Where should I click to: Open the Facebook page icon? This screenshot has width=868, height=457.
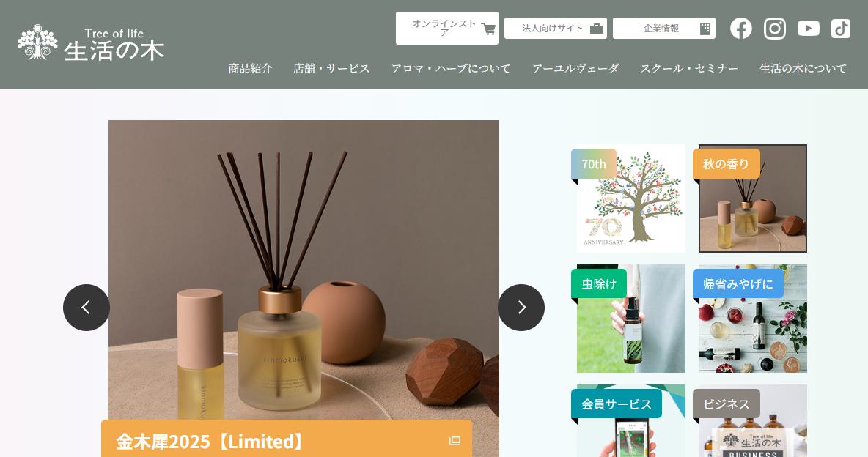pyautogui.click(x=740, y=29)
